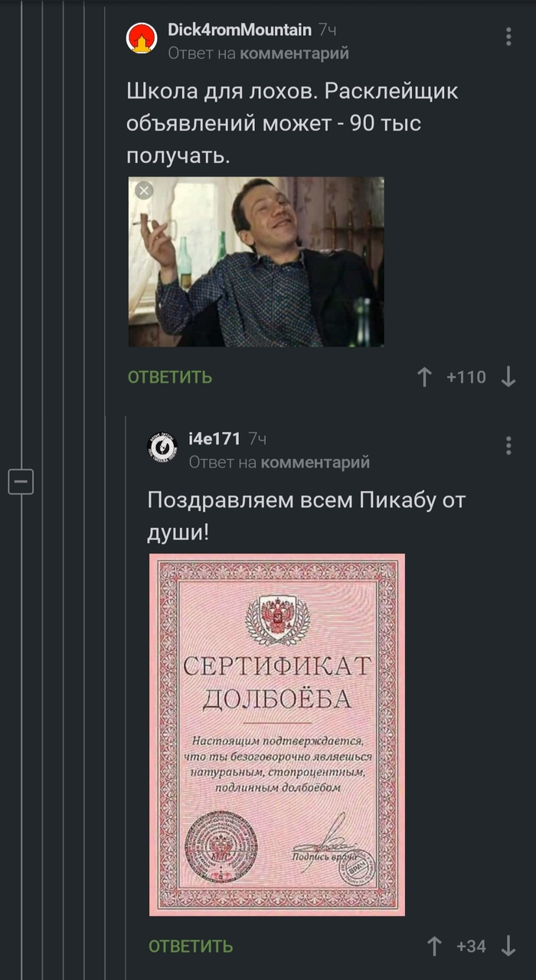Open Dick4romMountain's avatar
Viewport: 536px width, 980px height.
[x=142, y=38]
